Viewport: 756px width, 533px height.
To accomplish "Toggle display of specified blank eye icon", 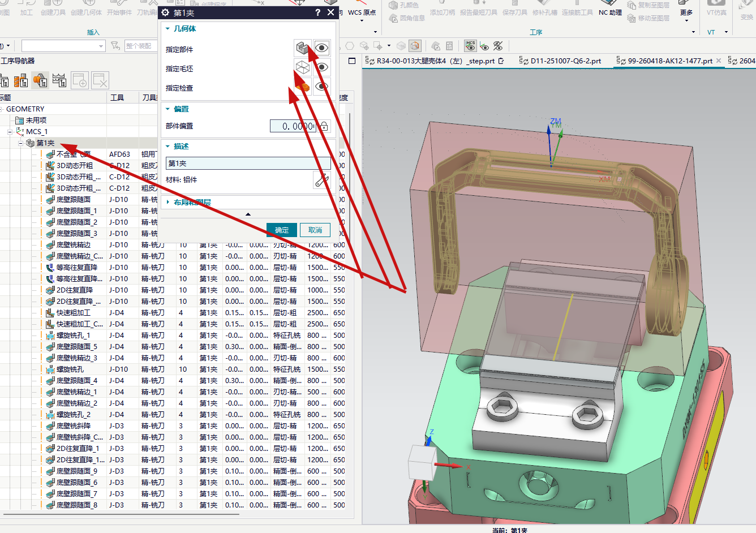I will tap(322, 68).
